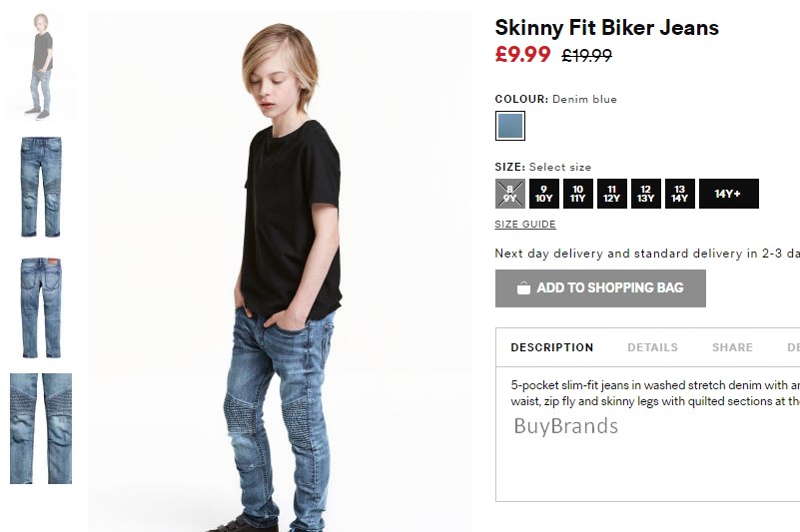
Task: Switch to the DETAILS tab
Action: (x=652, y=347)
